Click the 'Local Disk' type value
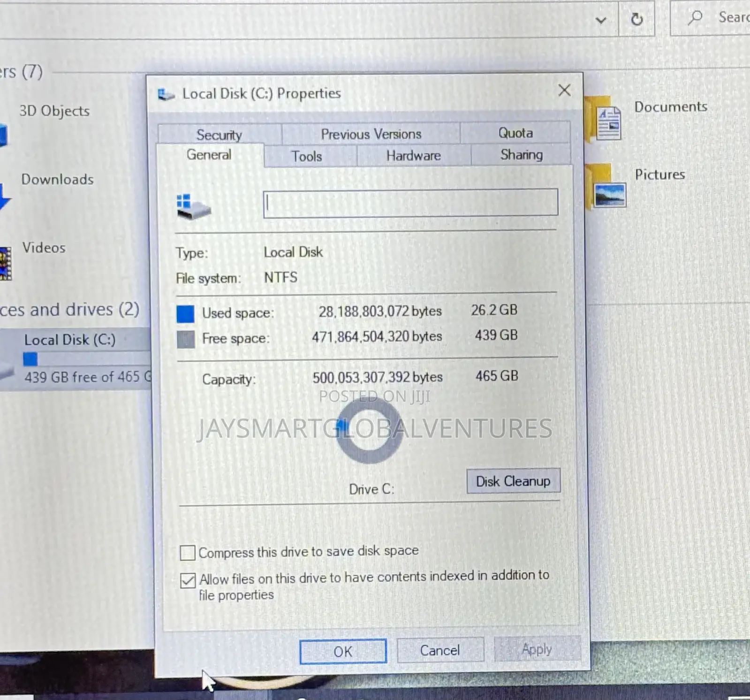 pos(293,252)
